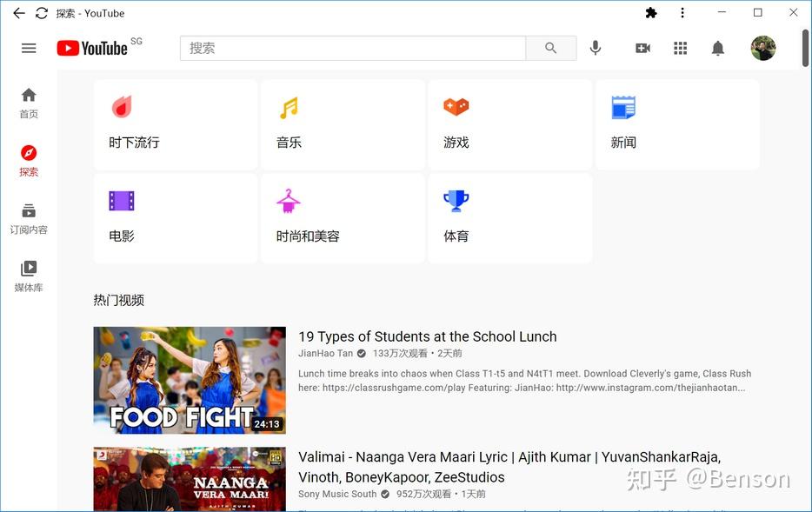Viewport: 812px width, 512px height.
Task: Open the YouTube apps grid icon
Action: pos(680,48)
